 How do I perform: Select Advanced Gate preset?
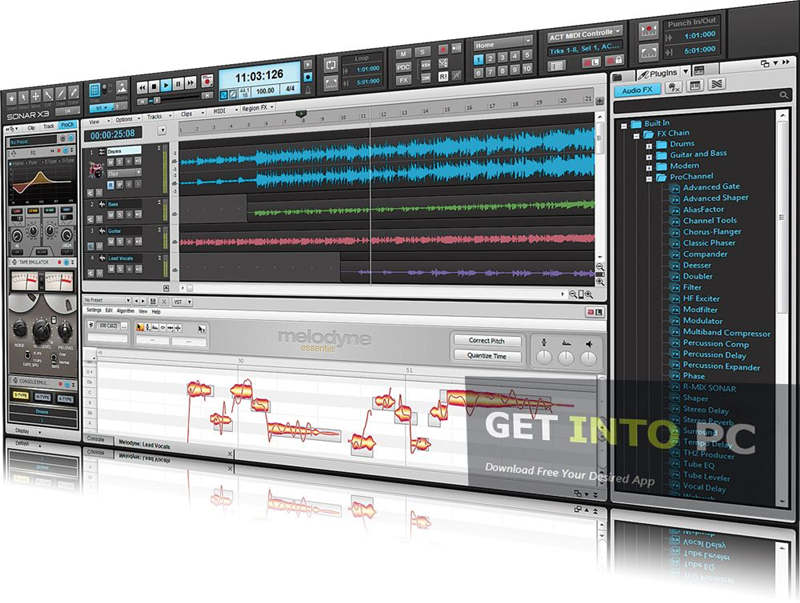(711, 187)
